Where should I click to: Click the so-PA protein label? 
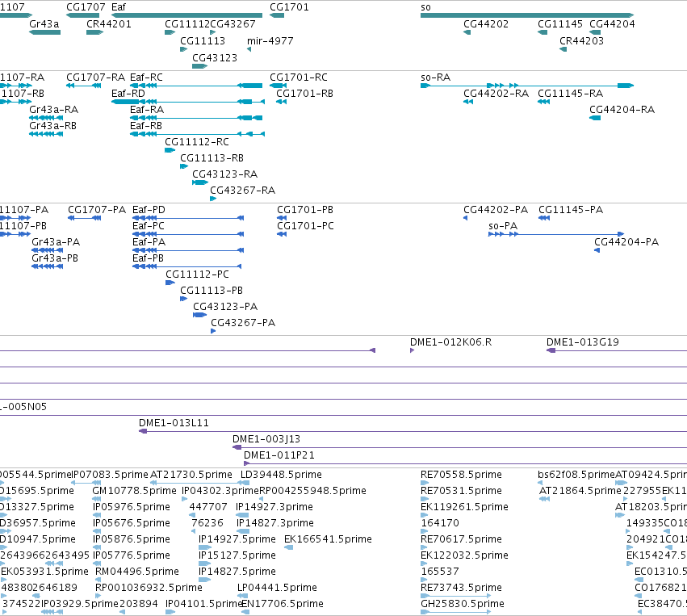[503, 226]
